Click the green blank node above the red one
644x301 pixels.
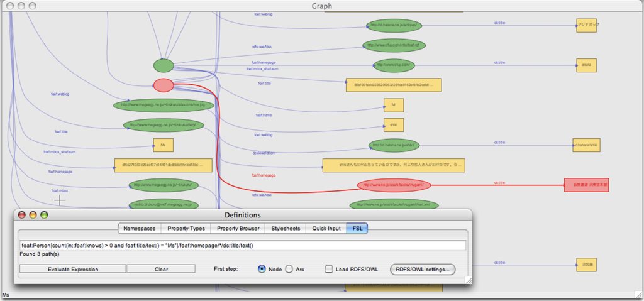(163, 65)
